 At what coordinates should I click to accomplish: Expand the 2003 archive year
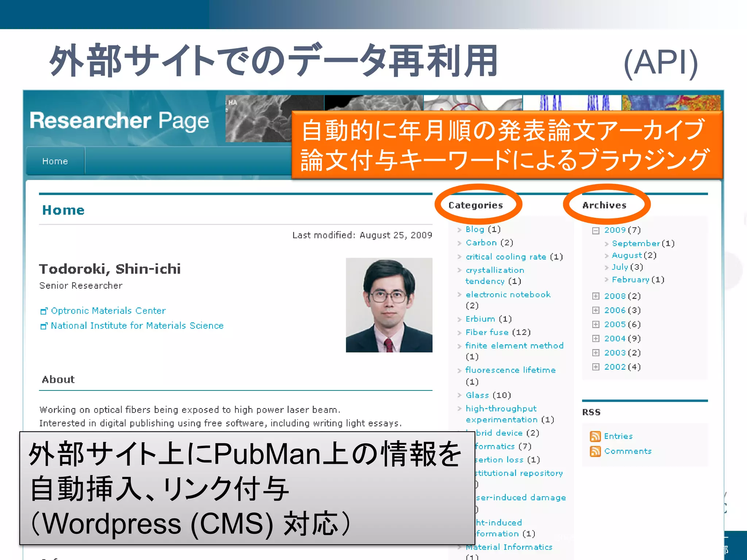pos(596,353)
